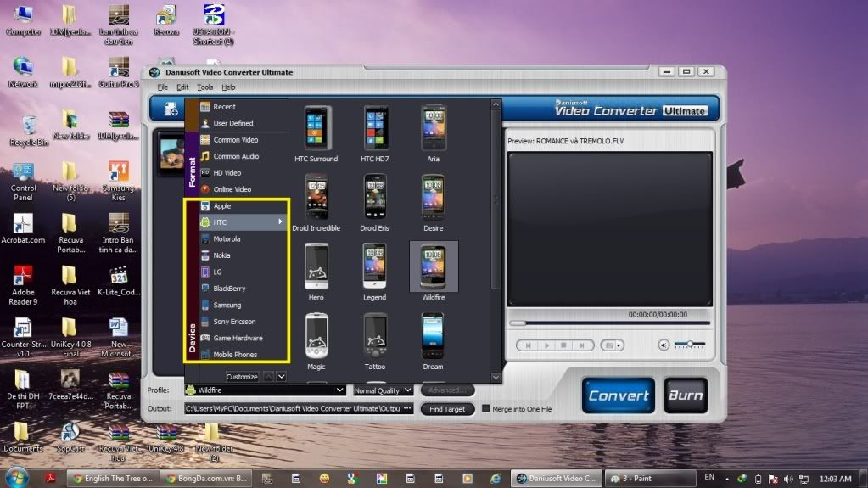Open Recycle Bin desktop icon
This screenshot has height=488, width=868.
point(29,132)
